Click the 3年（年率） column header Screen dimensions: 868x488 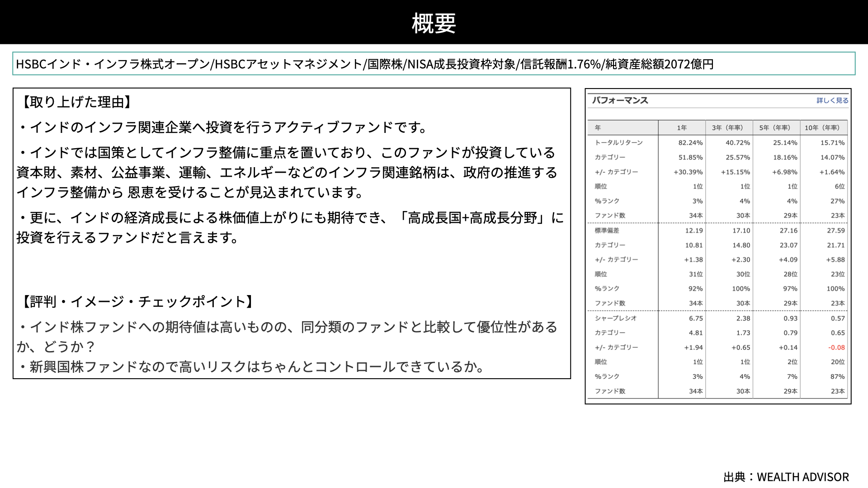click(729, 128)
